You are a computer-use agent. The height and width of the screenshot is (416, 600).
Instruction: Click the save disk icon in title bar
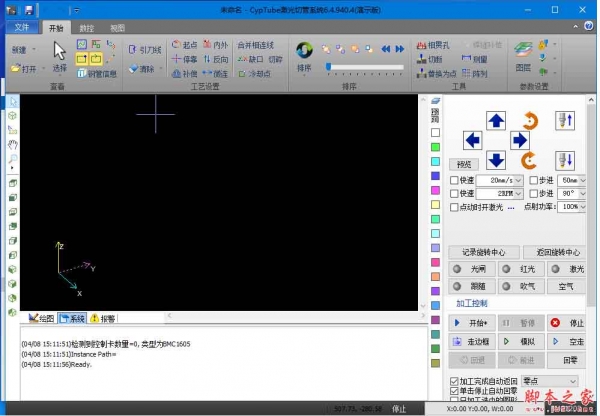point(29,10)
